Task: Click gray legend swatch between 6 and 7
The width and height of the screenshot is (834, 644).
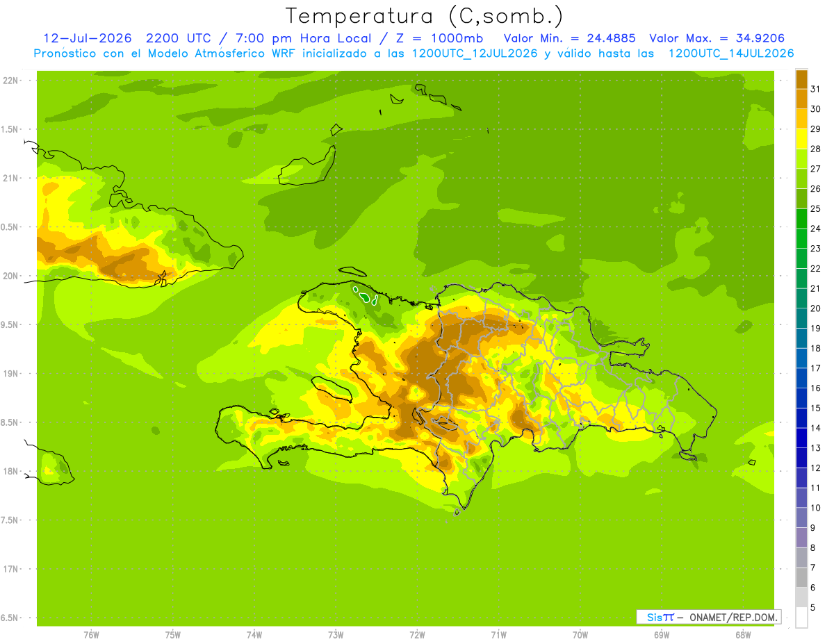Action: [801, 577]
